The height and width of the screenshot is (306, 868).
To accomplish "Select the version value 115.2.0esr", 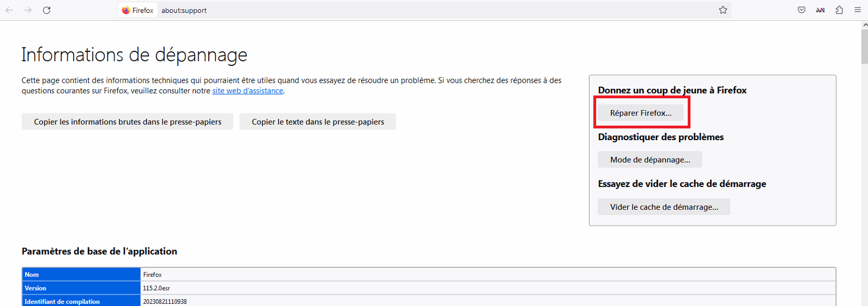I will click(x=156, y=288).
